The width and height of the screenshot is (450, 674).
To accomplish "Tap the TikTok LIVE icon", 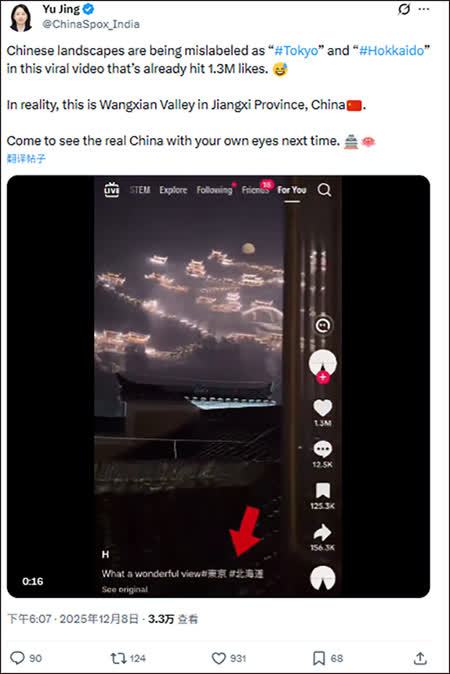I will 112,190.
